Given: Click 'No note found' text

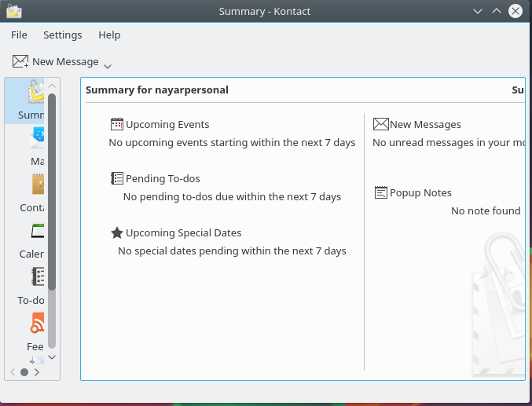Looking at the screenshot, I should (x=486, y=210).
